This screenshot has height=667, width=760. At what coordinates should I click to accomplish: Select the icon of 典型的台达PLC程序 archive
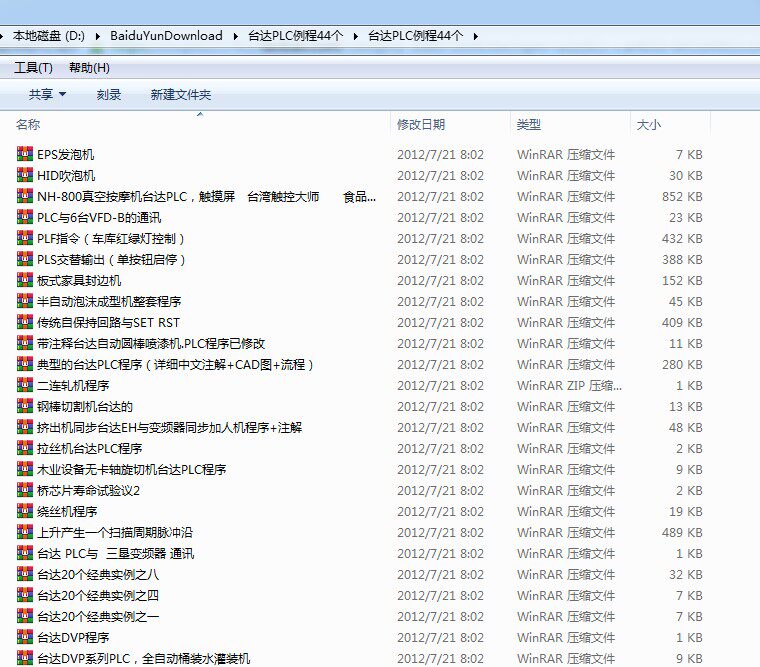point(25,364)
